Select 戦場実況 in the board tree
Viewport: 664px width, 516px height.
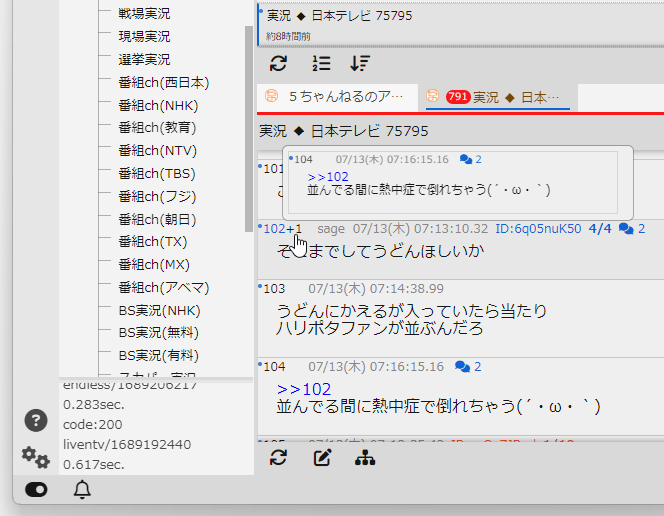click(x=144, y=14)
